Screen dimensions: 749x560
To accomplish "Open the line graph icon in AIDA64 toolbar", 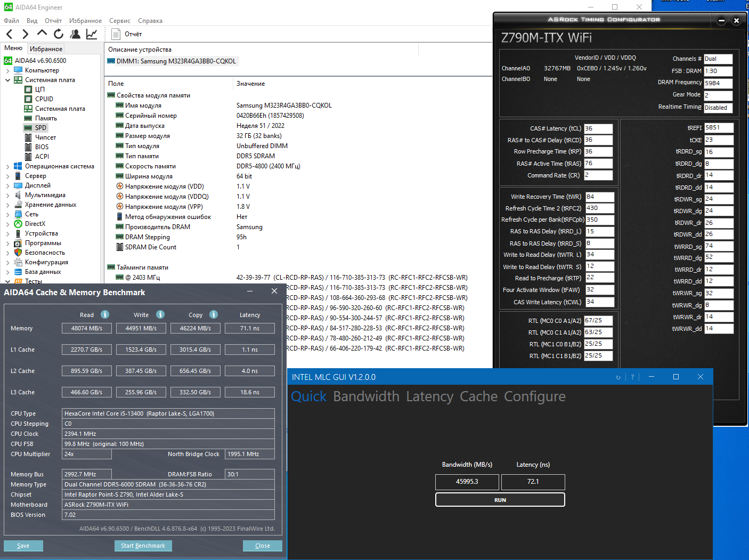I will (92, 34).
